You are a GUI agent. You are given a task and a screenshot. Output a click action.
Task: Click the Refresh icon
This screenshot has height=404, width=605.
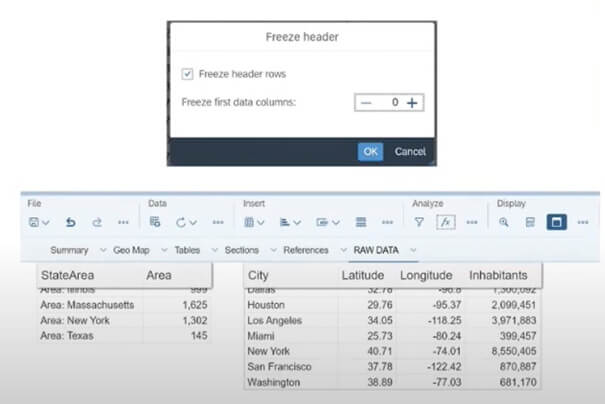point(181,222)
